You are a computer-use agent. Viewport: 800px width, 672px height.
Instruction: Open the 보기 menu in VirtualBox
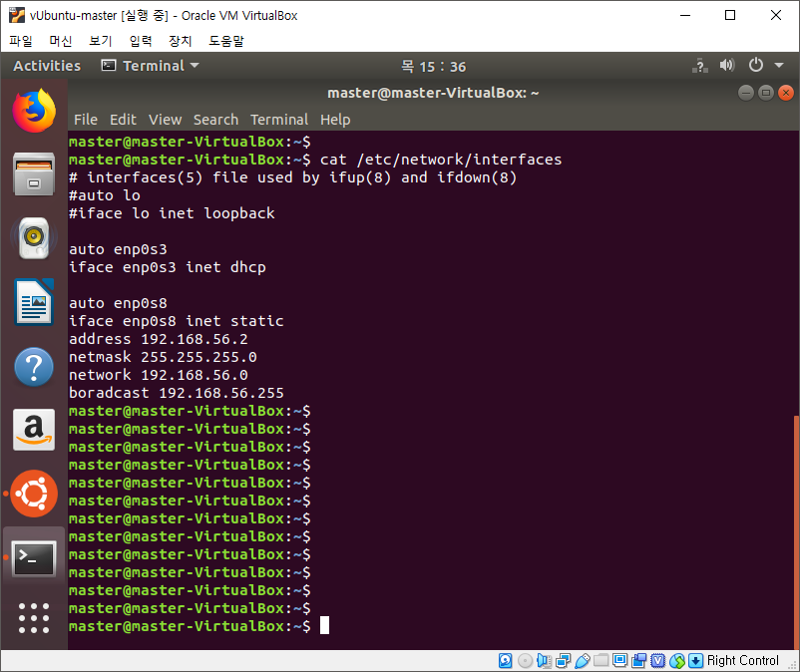[101, 41]
